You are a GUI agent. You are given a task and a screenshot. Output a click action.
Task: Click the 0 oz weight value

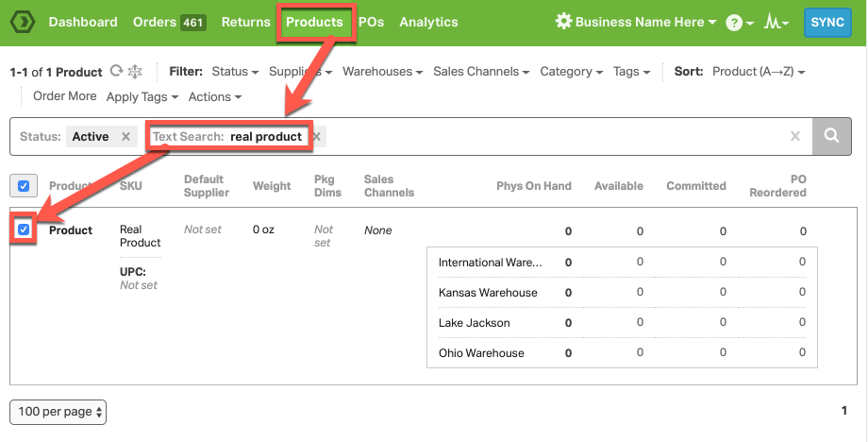[263, 229]
